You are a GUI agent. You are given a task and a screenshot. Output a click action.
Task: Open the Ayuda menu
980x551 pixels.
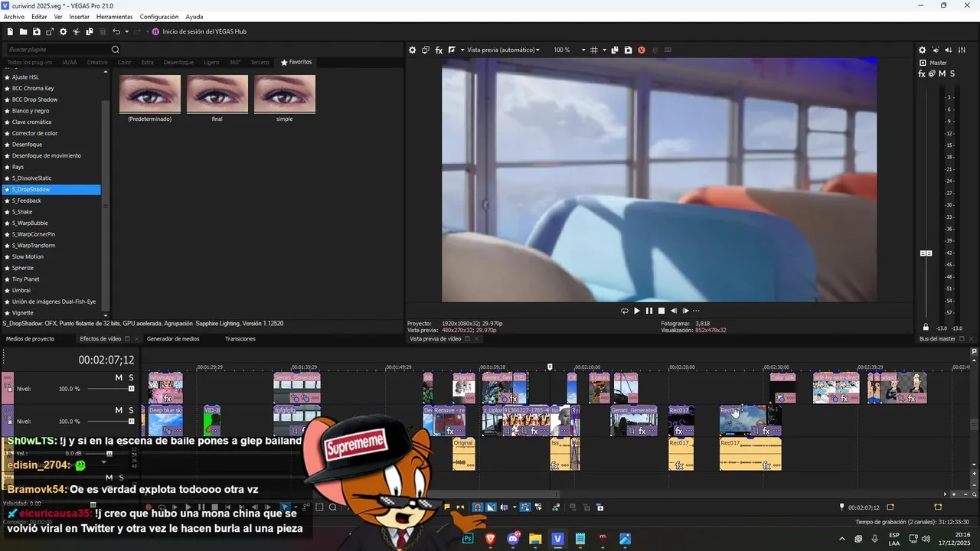[194, 17]
